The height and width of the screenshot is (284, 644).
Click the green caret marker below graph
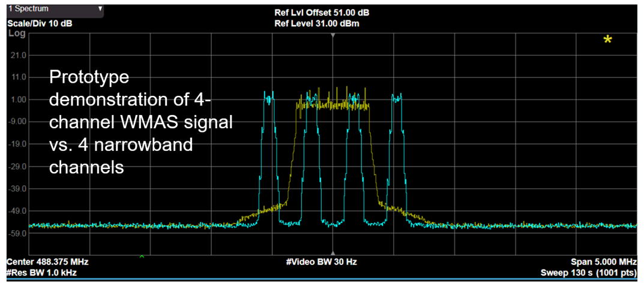(x=142, y=257)
